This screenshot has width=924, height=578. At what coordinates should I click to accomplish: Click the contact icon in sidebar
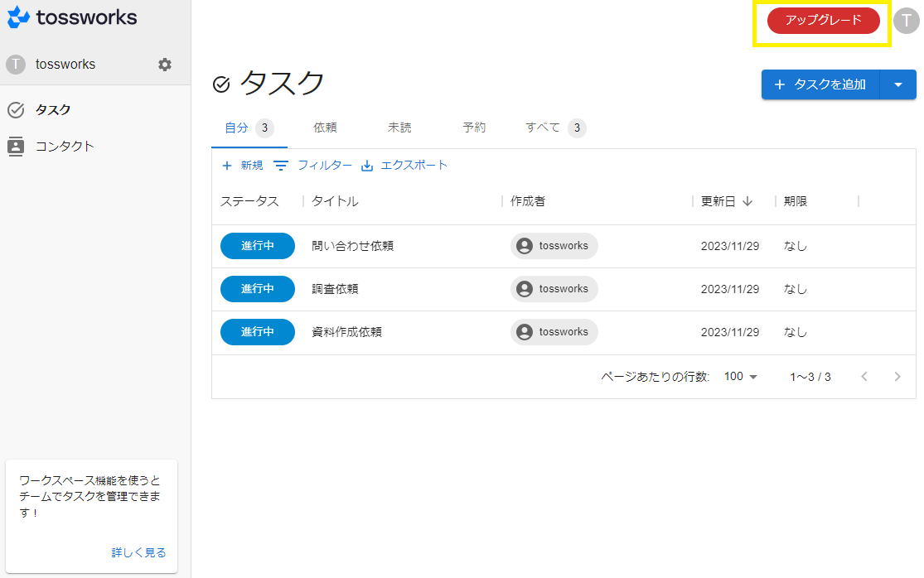(16, 147)
